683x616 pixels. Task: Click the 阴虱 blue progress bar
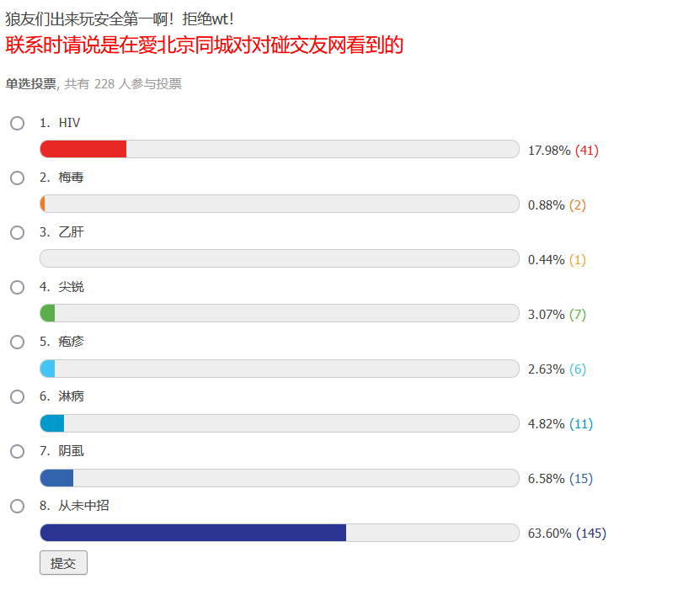point(56,478)
